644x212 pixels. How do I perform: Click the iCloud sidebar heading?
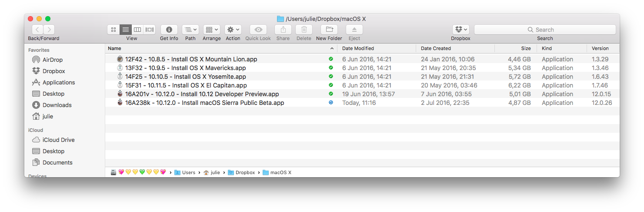tap(36, 130)
